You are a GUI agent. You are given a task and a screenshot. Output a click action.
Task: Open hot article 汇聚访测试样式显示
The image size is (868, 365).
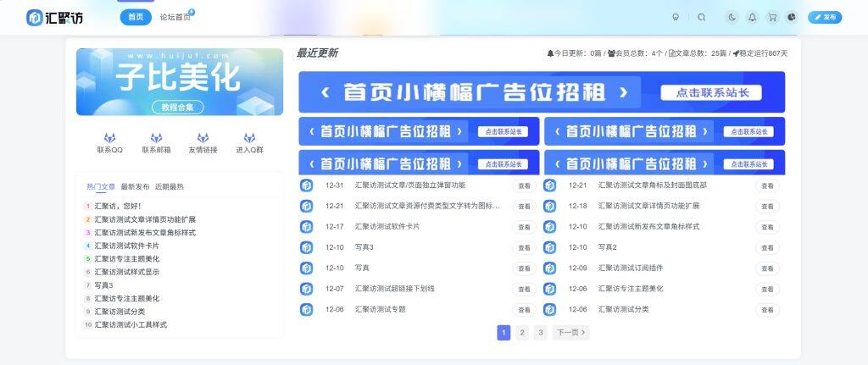[127, 272]
